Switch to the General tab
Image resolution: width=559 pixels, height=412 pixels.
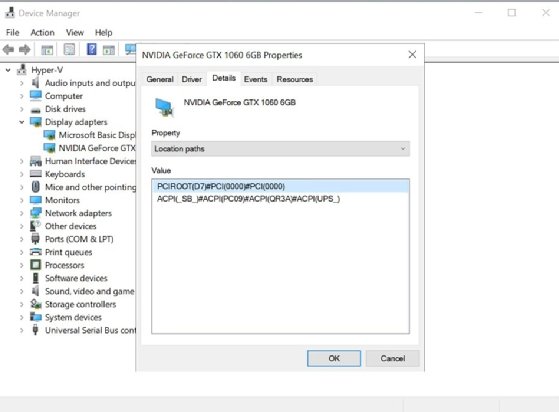coord(160,79)
